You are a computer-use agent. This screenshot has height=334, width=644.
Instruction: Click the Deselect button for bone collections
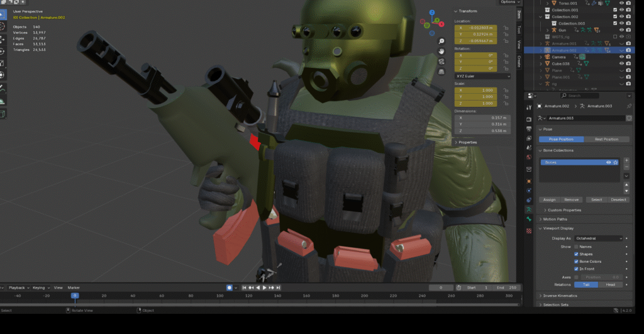pos(619,199)
